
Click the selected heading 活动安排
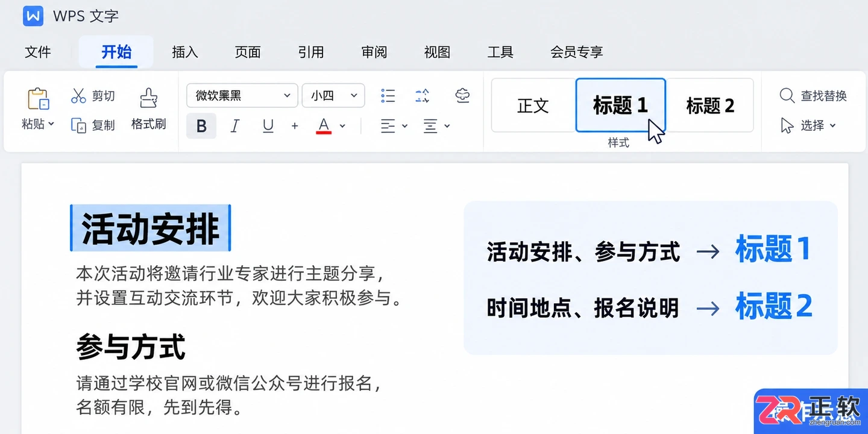[x=151, y=228]
